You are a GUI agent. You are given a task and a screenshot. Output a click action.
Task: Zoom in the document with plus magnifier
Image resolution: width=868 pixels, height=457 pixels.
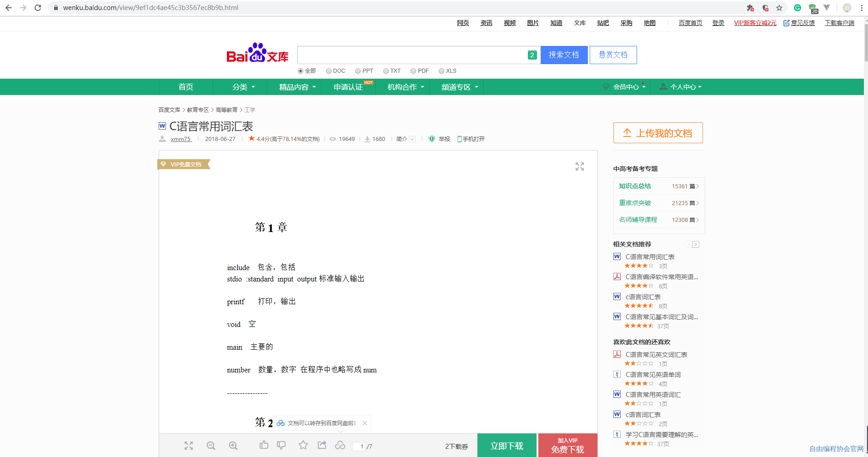coord(233,446)
